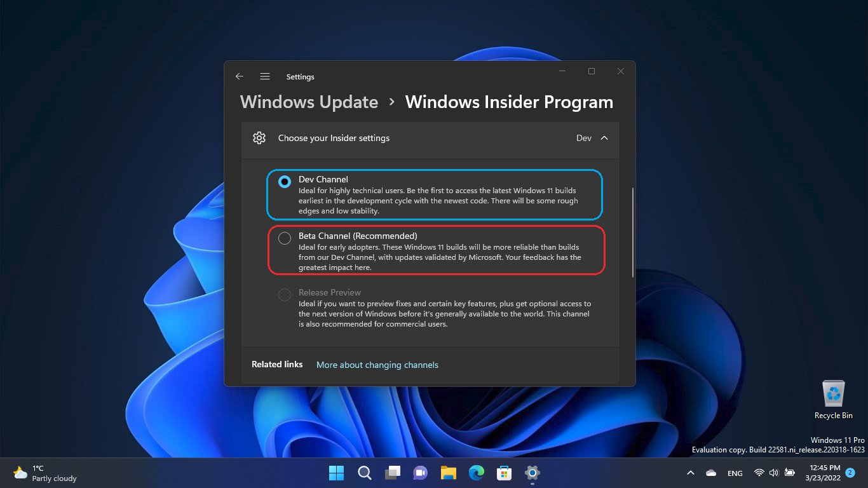Click the Settings window vertical scrollbar
The width and height of the screenshot is (868, 488).
click(633, 233)
